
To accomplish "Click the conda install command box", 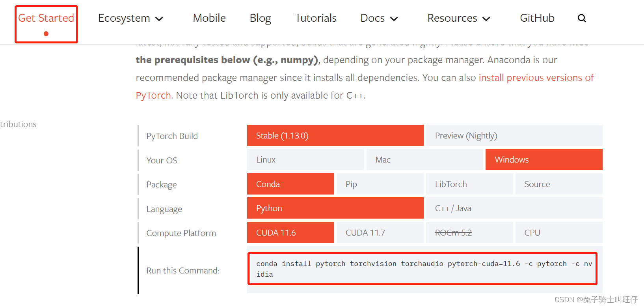I will [x=422, y=269].
